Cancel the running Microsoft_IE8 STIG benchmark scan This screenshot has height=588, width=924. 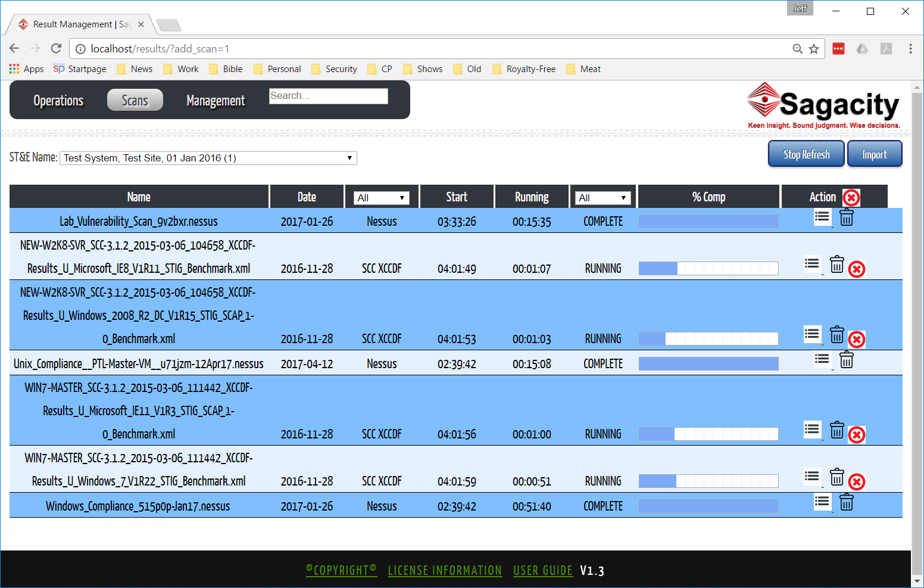tap(857, 269)
